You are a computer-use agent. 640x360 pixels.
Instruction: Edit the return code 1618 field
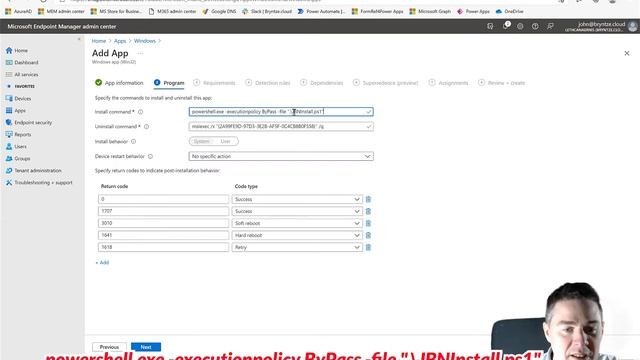pos(163,247)
